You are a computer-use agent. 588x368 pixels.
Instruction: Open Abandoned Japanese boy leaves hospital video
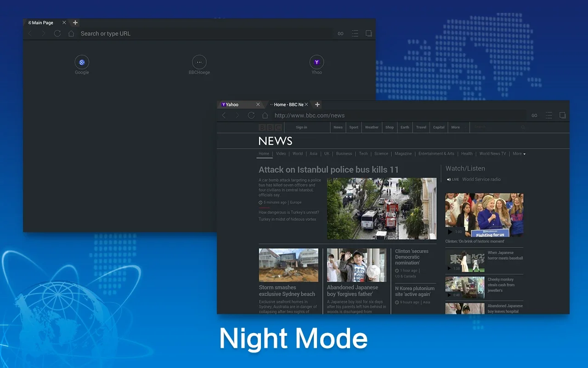pyautogui.click(x=465, y=308)
